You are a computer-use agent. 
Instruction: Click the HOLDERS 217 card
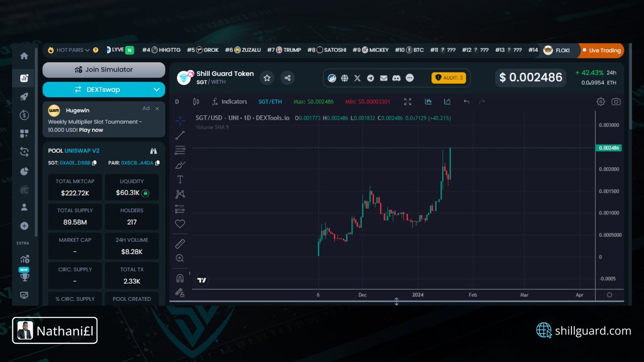click(131, 217)
